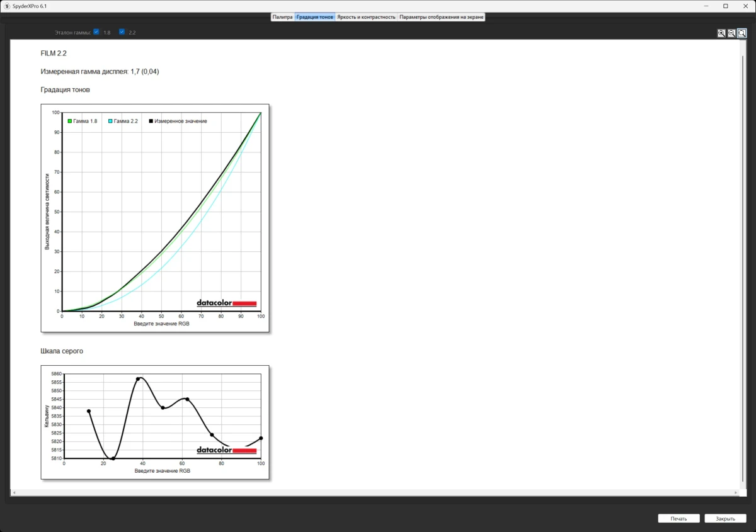Image resolution: width=756 pixels, height=532 pixels.
Task: Click the reset zoom magnifier icon
Action: point(742,33)
